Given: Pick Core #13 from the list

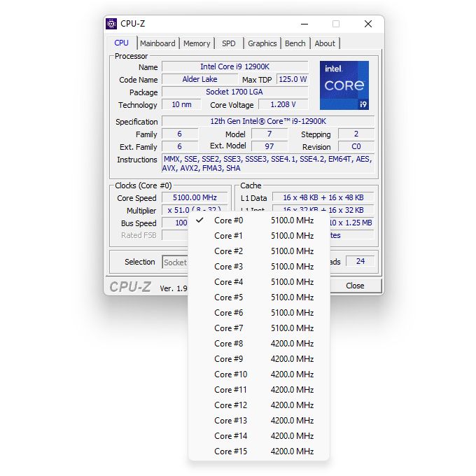Looking at the screenshot, I should click(x=258, y=421).
